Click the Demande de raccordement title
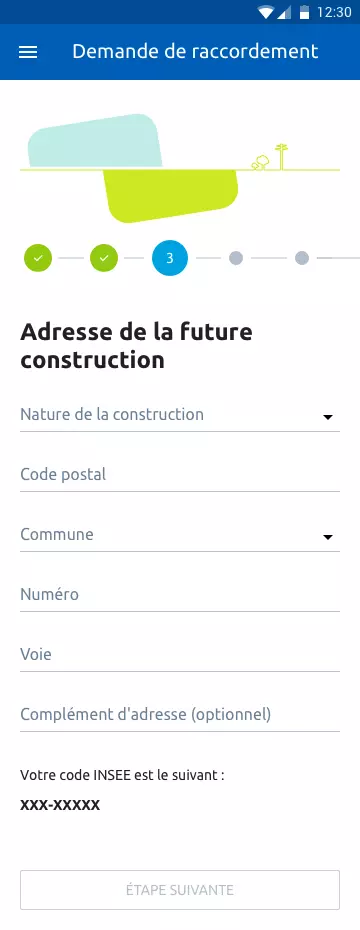360x930 pixels. (x=195, y=52)
